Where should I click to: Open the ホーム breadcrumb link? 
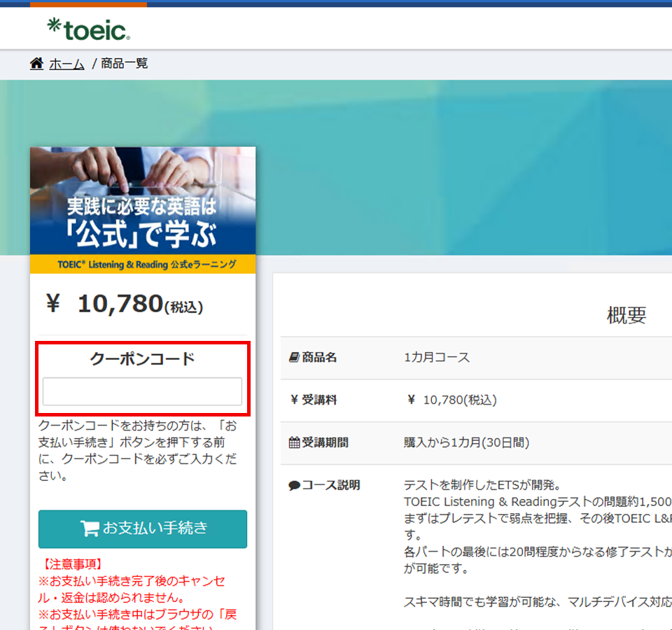pos(66,64)
